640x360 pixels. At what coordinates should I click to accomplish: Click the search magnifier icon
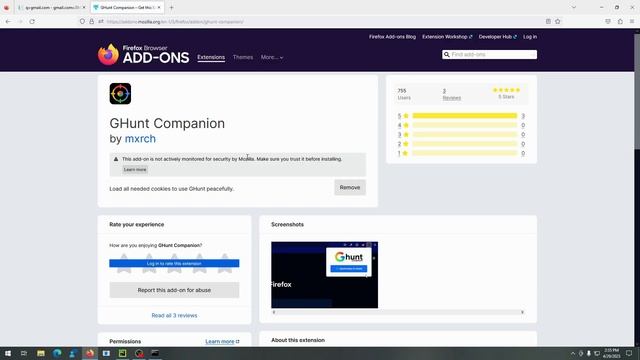tap(447, 54)
